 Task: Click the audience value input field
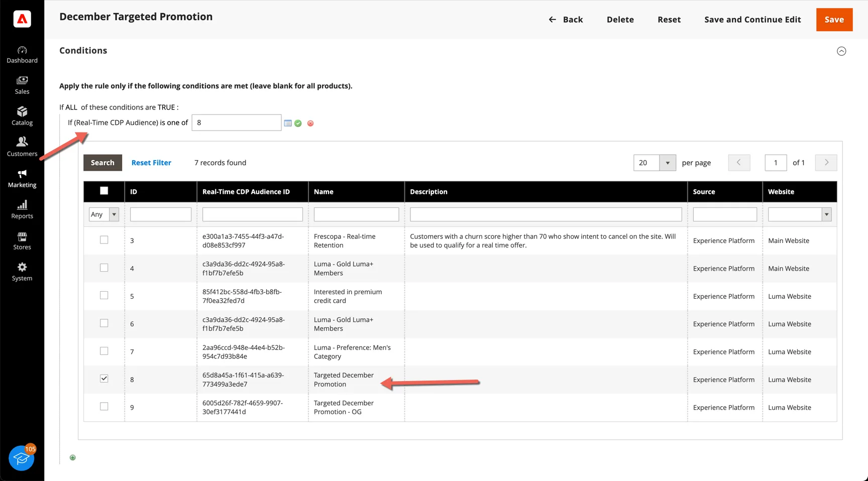click(237, 123)
